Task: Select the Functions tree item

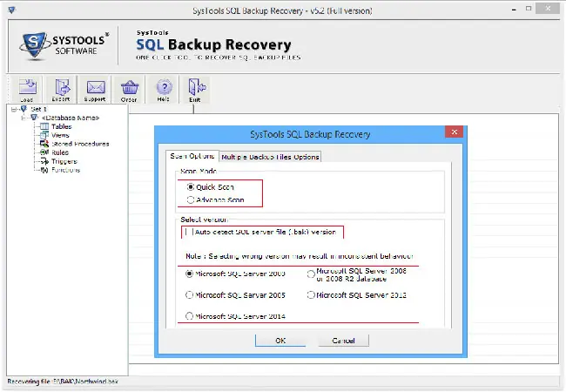Action: (x=65, y=170)
